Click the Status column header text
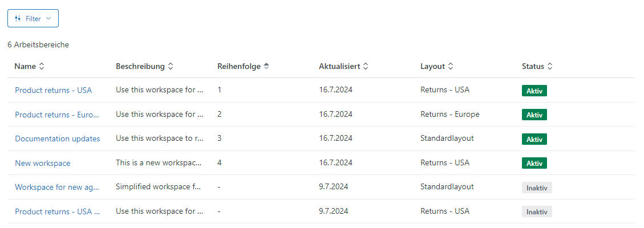This screenshot has height=228, width=644. point(533,67)
